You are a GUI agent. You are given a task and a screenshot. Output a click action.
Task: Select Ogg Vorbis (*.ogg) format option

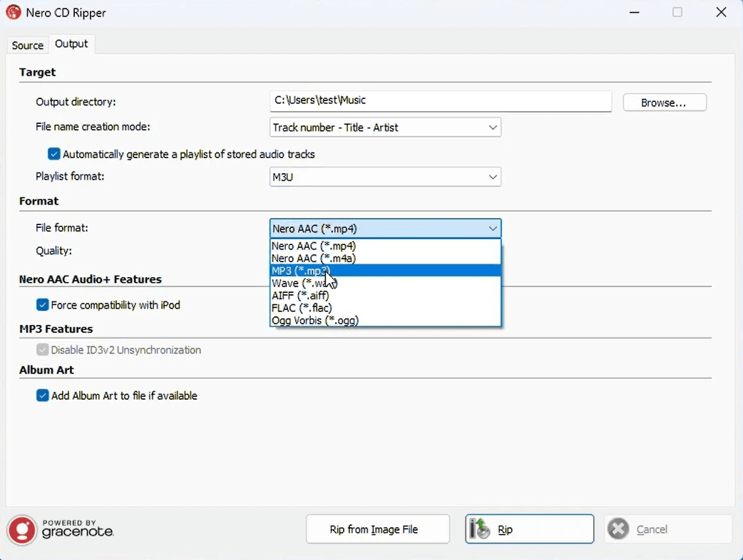pos(385,321)
